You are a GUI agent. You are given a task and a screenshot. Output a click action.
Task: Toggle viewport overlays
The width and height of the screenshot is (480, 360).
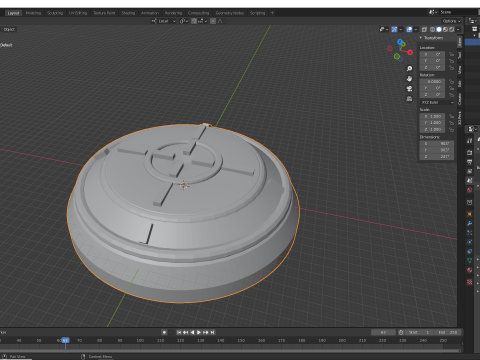pyautogui.click(x=410, y=29)
